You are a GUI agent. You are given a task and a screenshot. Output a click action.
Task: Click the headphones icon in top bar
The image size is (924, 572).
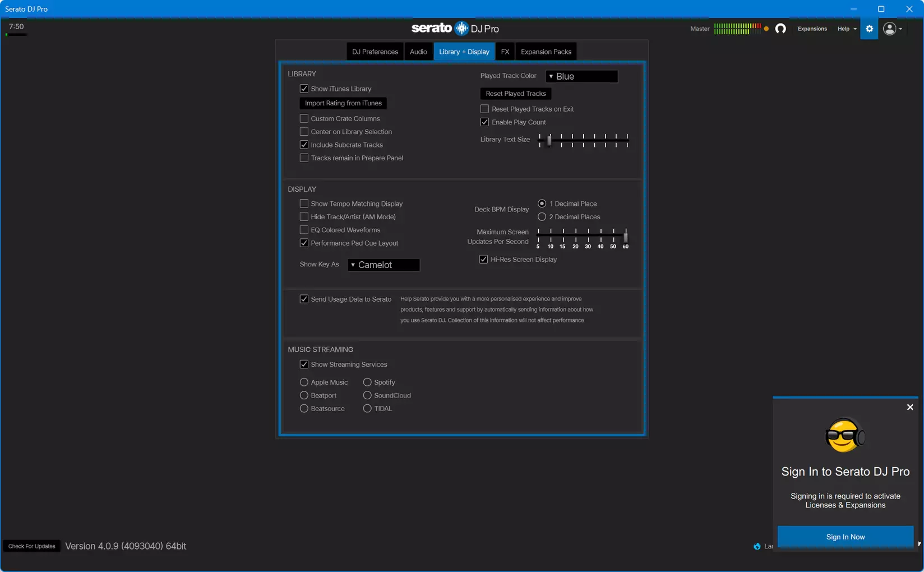(780, 29)
